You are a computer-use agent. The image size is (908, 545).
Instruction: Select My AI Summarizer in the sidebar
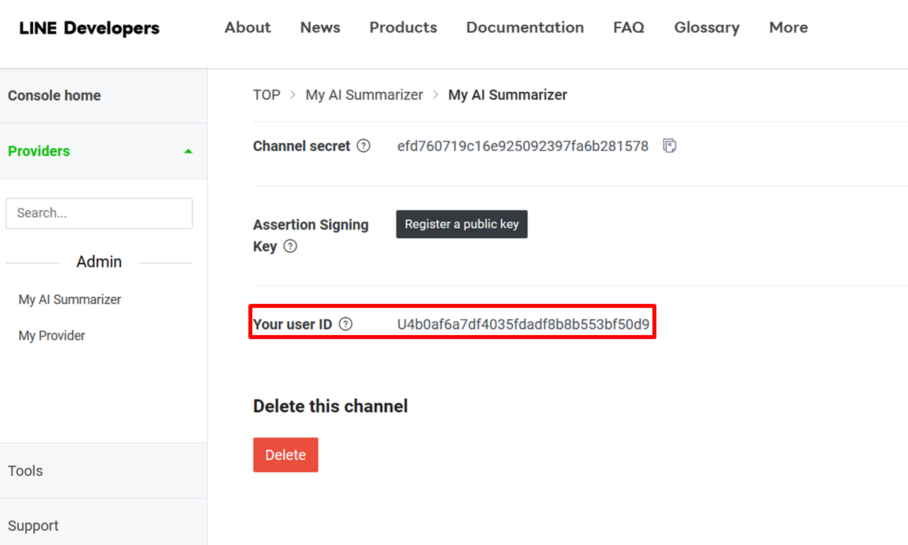tap(70, 300)
